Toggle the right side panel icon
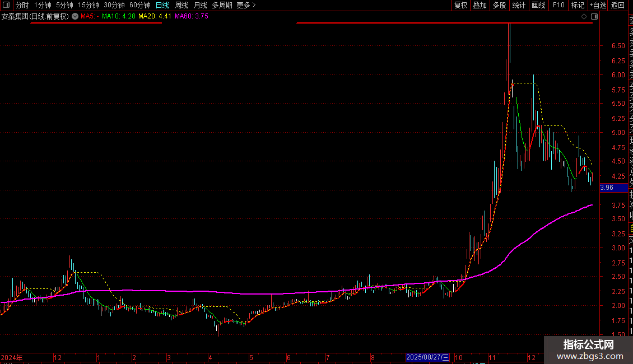 tap(594, 17)
